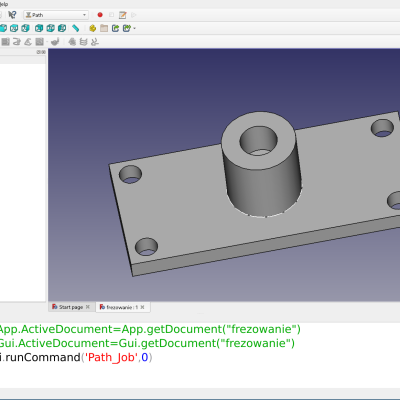Close the frezowanie : 1 tab
Screen dimensions: 400x400
click(x=142, y=307)
